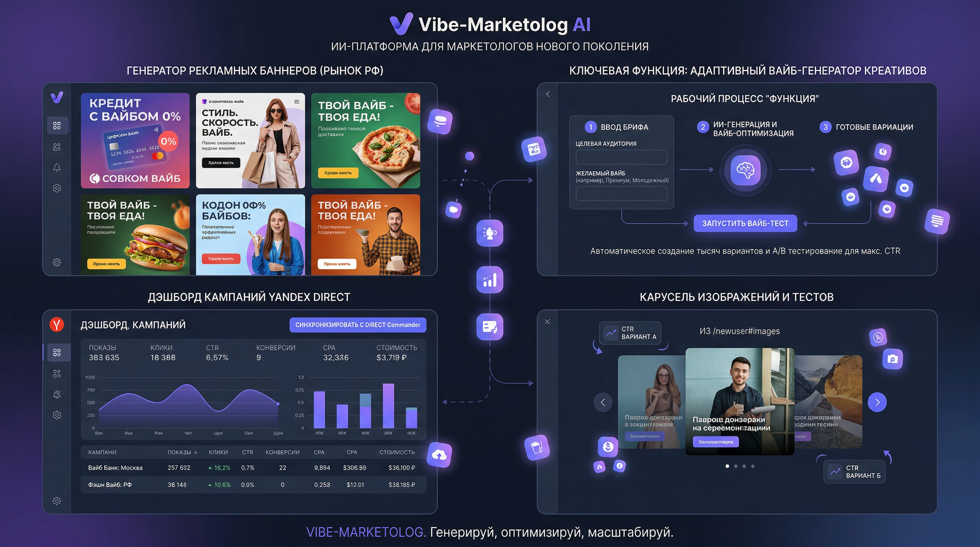
Task: Click the document lines icon at right edge
Action: click(x=937, y=222)
